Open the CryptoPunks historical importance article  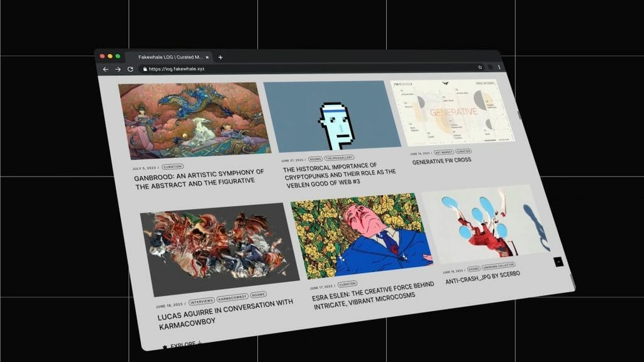(x=338, y=177)
